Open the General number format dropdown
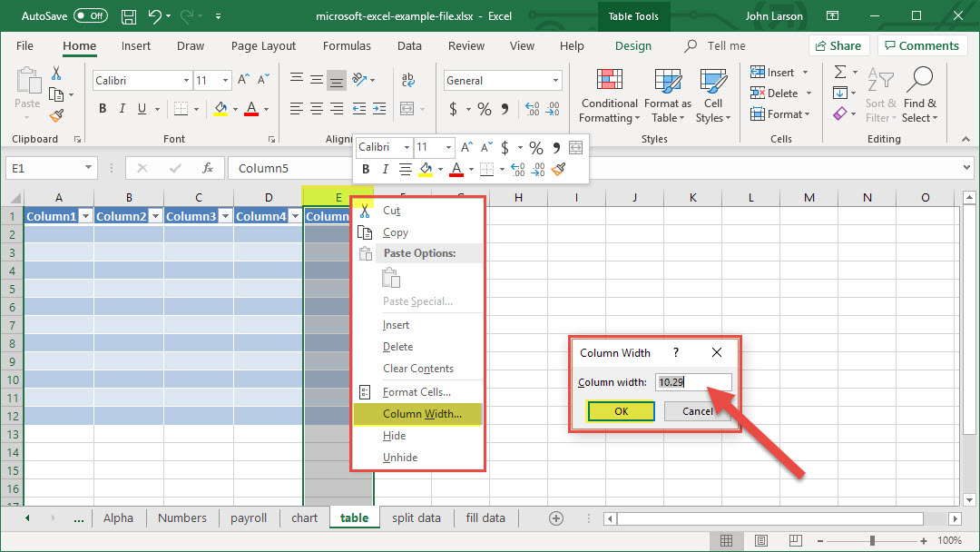 pos(556,81)
